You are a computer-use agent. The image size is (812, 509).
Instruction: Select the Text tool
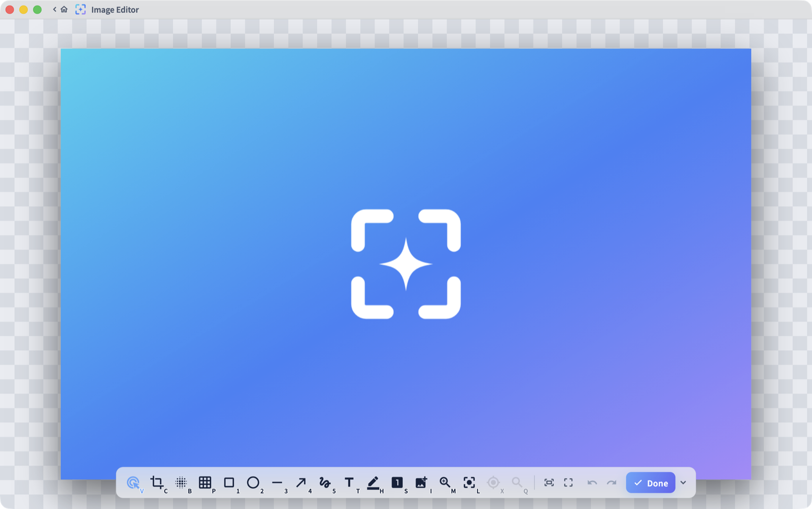pos(349,483)
